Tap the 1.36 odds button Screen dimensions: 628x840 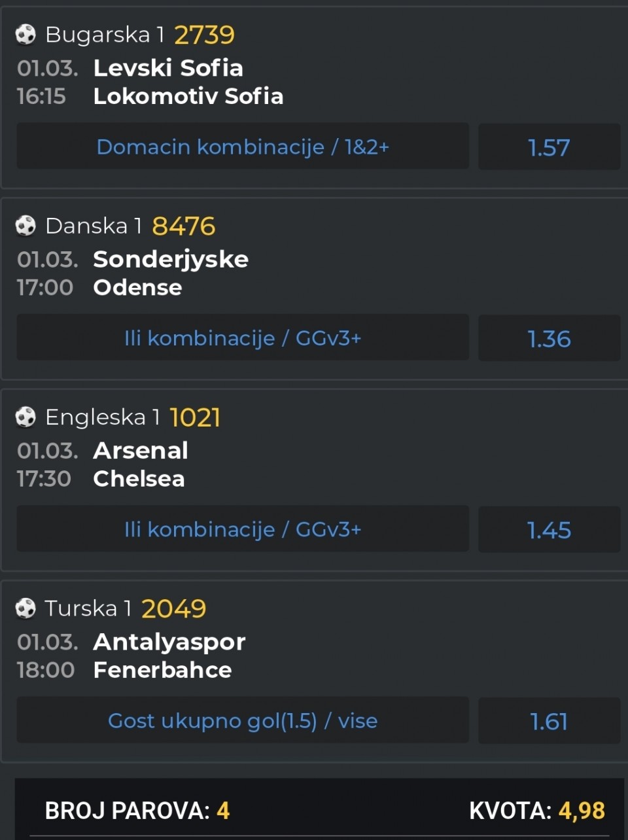point(549,338)
